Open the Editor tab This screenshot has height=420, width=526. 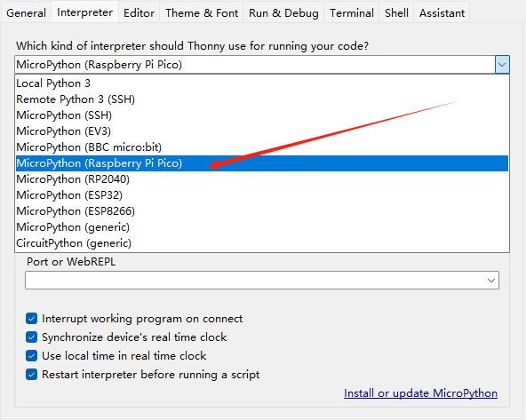click(x=139, y=12)
